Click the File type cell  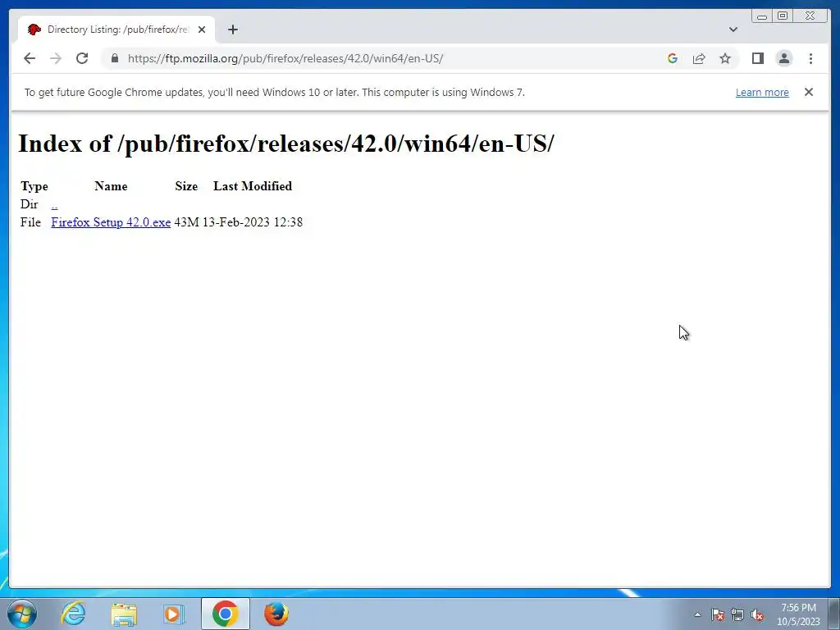[x=30, y=221]
